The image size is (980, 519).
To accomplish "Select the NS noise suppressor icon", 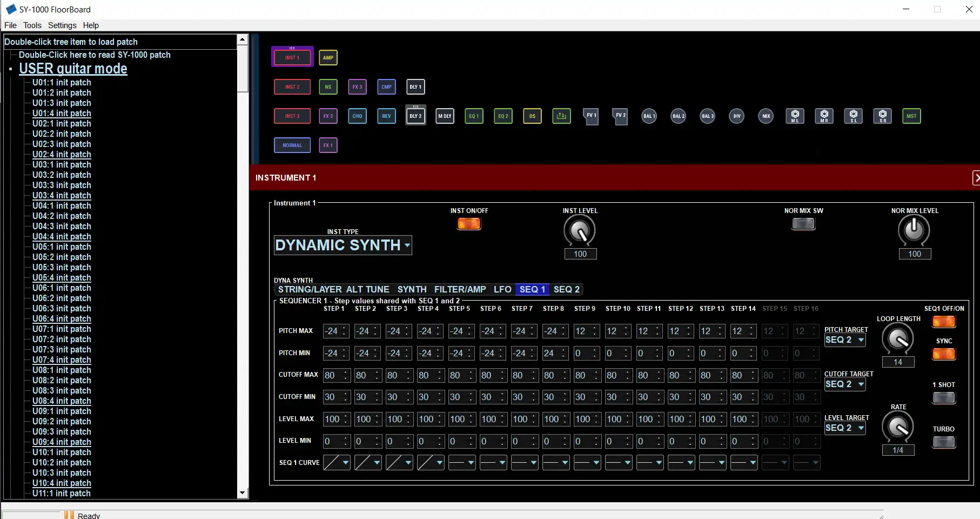I will (327, 86).
